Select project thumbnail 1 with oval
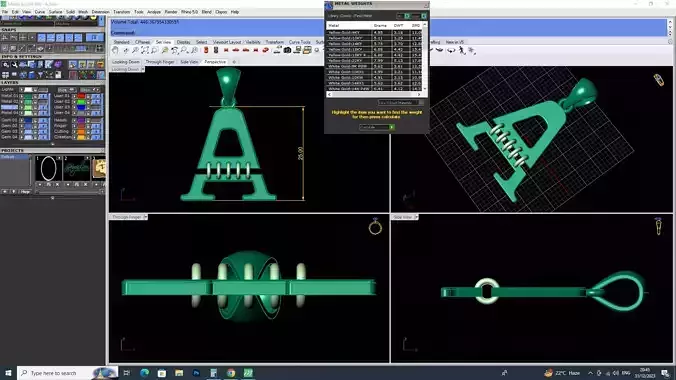 click(48, 168)
